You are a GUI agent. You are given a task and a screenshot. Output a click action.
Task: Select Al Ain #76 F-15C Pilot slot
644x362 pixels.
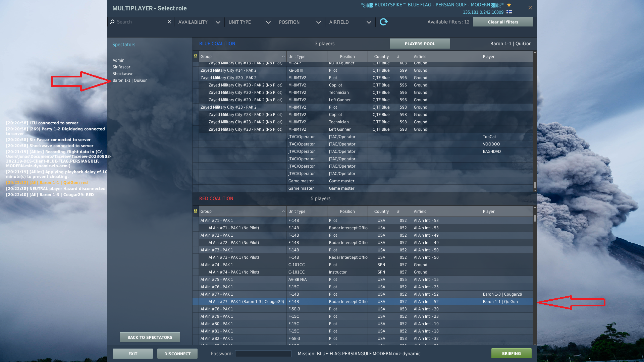(363, 287)
